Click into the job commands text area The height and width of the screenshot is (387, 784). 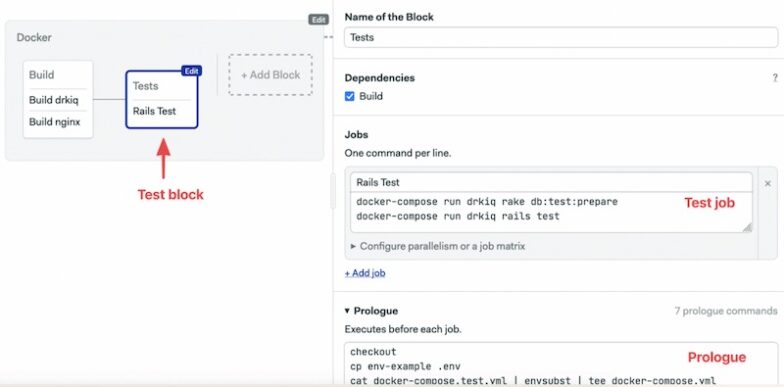click(551, 212)
